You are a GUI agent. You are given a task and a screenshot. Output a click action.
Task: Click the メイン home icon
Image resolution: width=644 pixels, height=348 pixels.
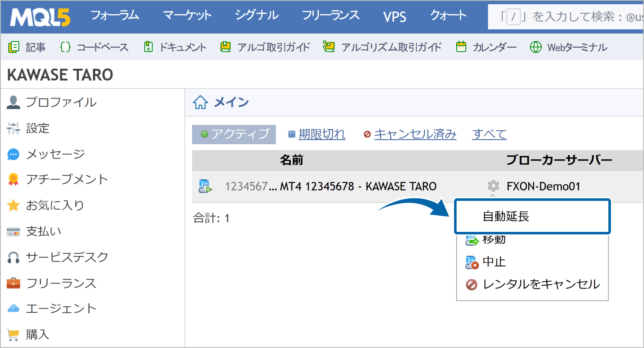pos(200,102)
